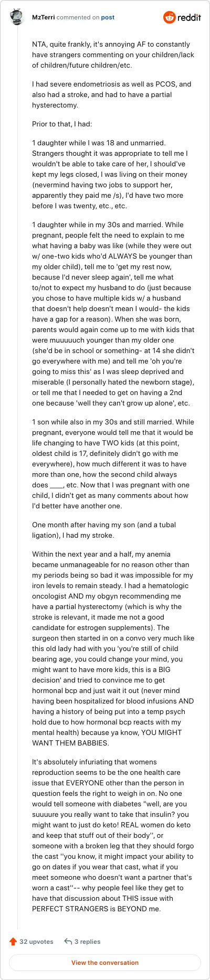Click the 'reddit' wordmark text

point(190,17)
